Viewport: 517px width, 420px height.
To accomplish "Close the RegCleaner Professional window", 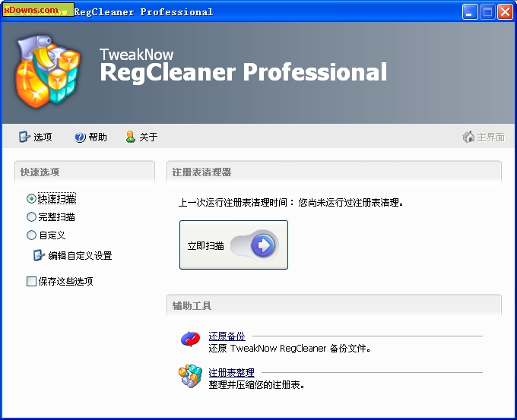I will (505, 12).
